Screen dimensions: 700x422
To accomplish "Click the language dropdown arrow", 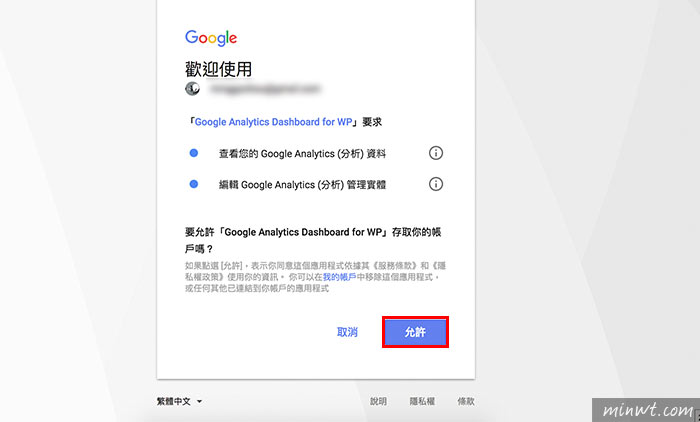I will point(200,401).
